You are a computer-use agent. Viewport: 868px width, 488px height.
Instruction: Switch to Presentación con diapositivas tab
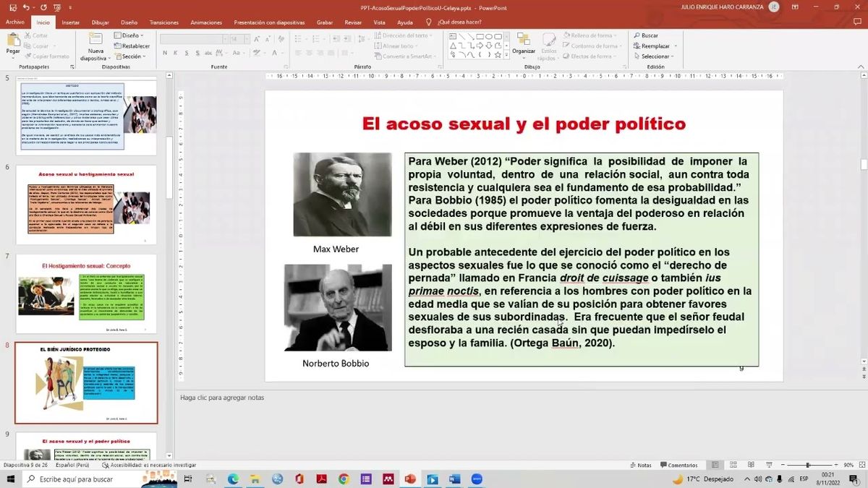click(270, 22)
